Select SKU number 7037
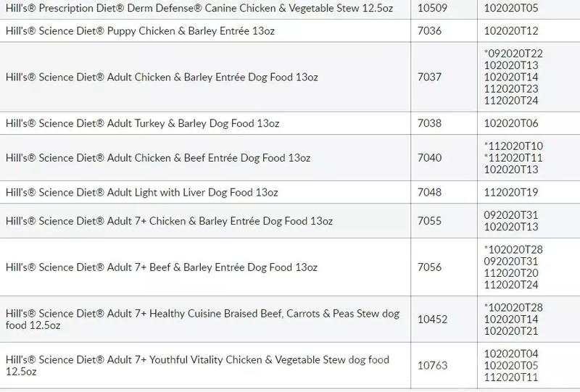 tap(430, 77)
